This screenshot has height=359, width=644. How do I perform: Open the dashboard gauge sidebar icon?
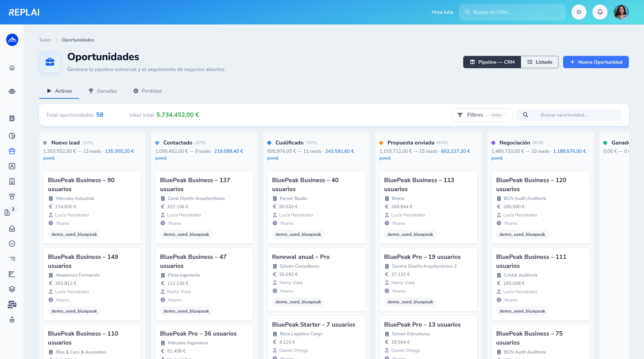[12, 68]
